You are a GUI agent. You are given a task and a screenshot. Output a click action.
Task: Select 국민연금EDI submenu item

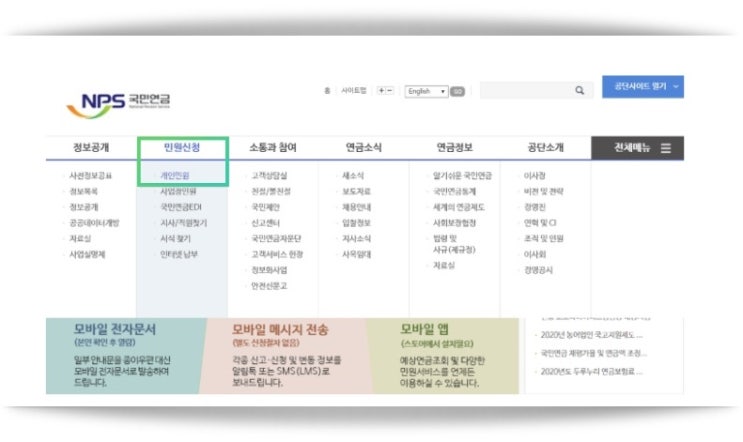pos(181,207)
